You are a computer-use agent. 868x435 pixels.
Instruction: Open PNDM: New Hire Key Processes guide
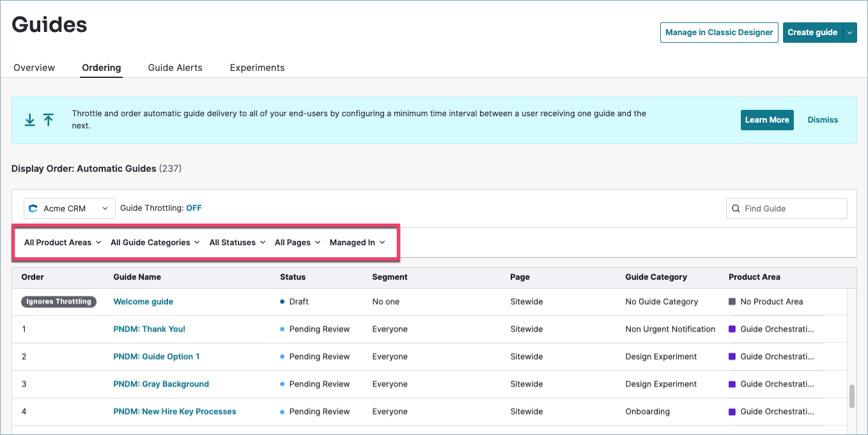[x=174, y=411]
